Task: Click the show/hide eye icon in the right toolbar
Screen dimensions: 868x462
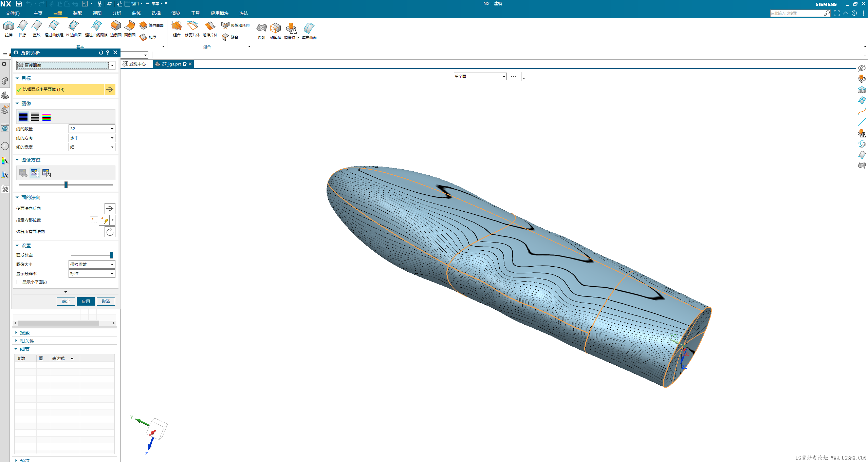Action: (862, 68)
